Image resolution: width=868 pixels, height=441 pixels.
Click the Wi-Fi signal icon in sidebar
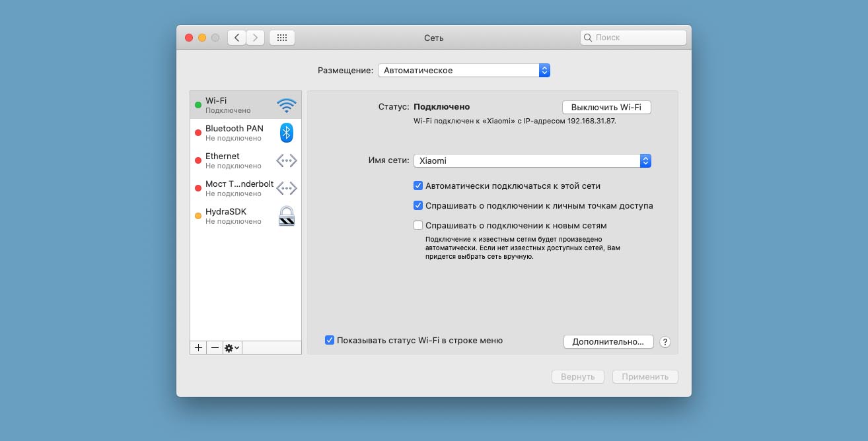[286, 106]
